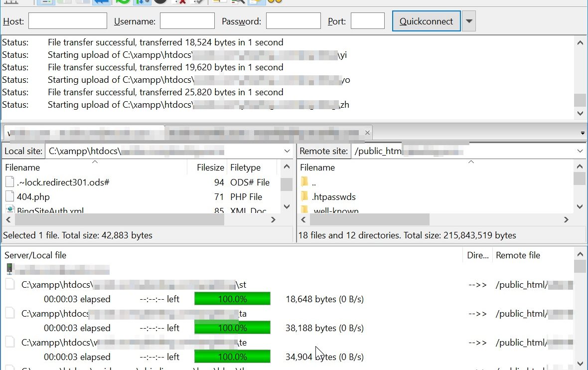Click the 38,188 bytes upload progress bar
The width and height of the screenshot is (588, 370).
[233, 328]
